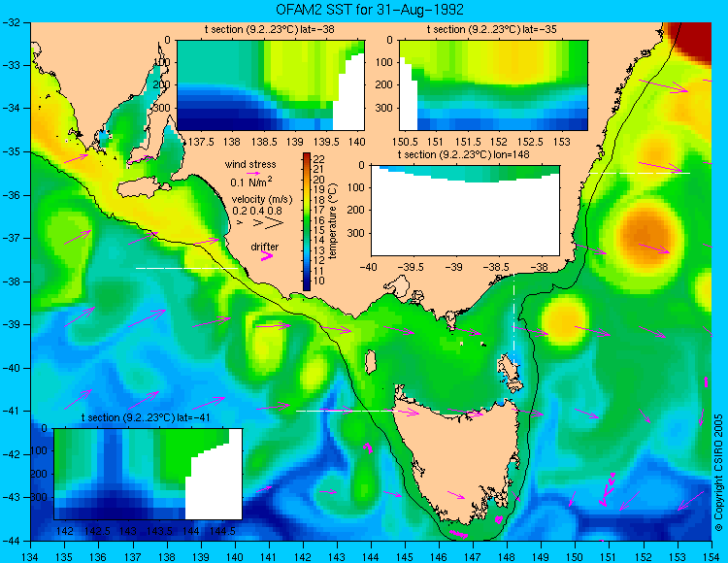Viewport: 728px width, 563px height.
Task: Click the '146' tick on bottom longitude axis
Action: coord(439,556)
